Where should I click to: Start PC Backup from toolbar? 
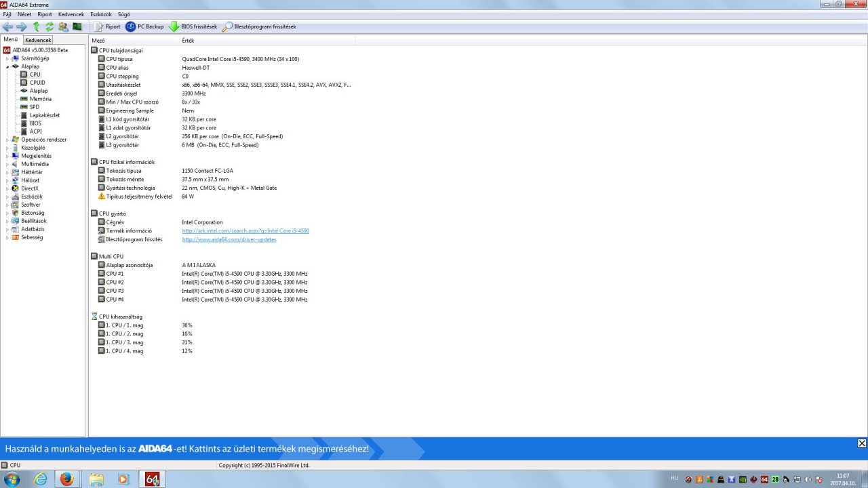tap(144, 26)
